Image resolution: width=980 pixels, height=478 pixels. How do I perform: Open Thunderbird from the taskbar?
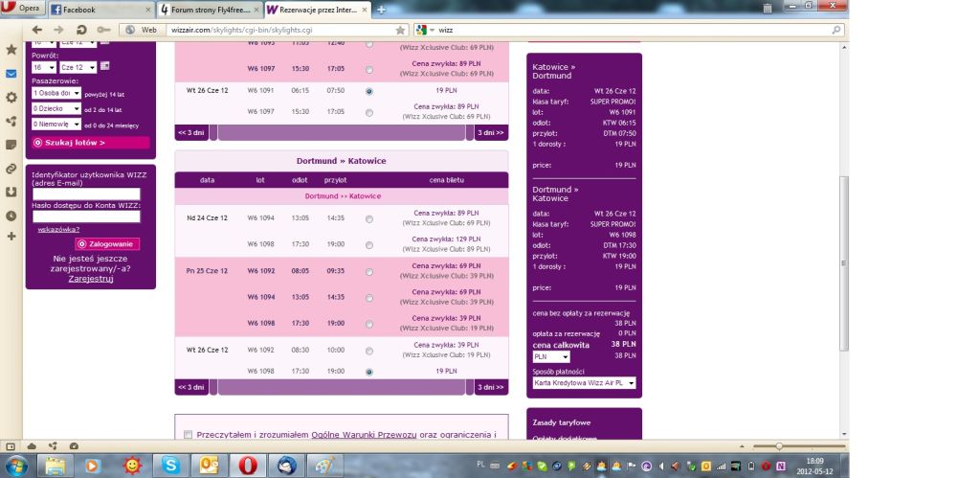tap(287, 466)
